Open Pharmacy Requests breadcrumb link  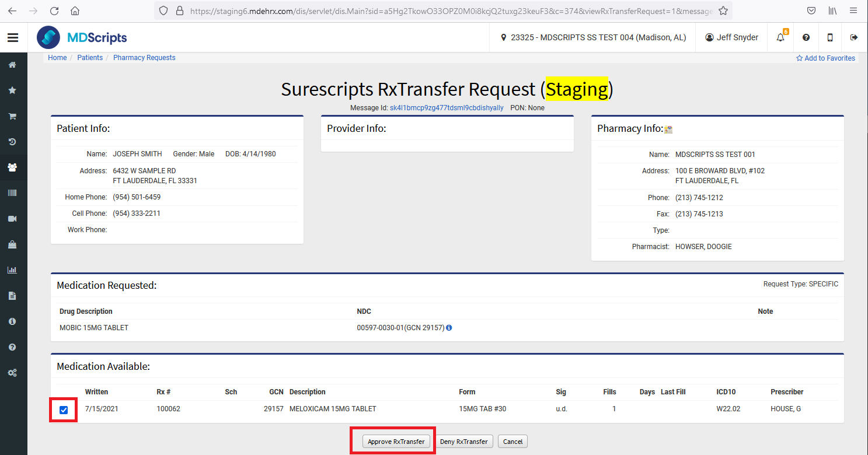pyautogui.click(x=144, y=58)
